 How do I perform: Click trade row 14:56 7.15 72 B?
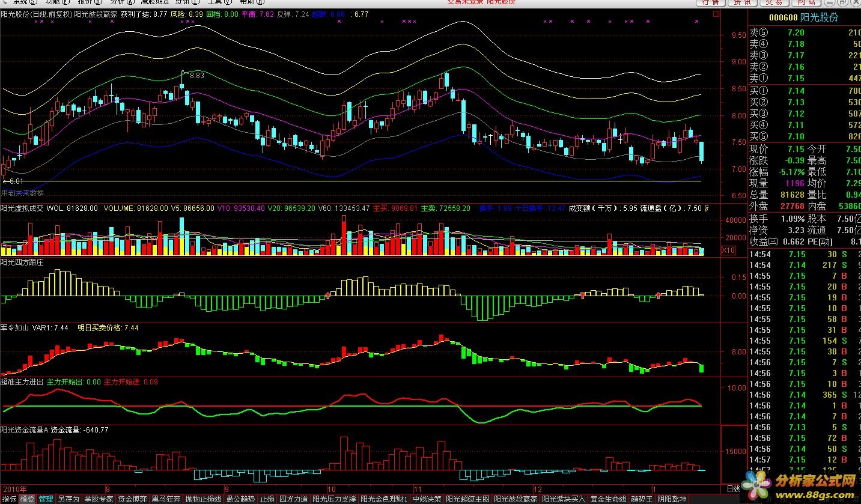(805, 438)
